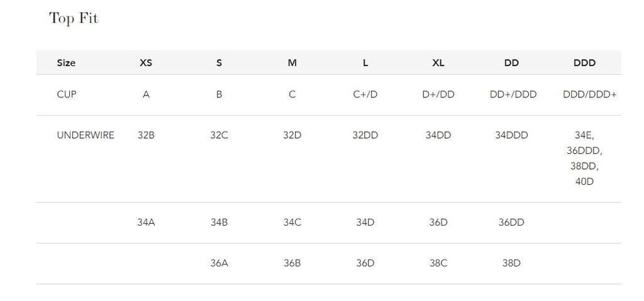The width and height of the screenshot is (644, 301).
Task: Select the XS size column header
Action: [x=146, y=63]
